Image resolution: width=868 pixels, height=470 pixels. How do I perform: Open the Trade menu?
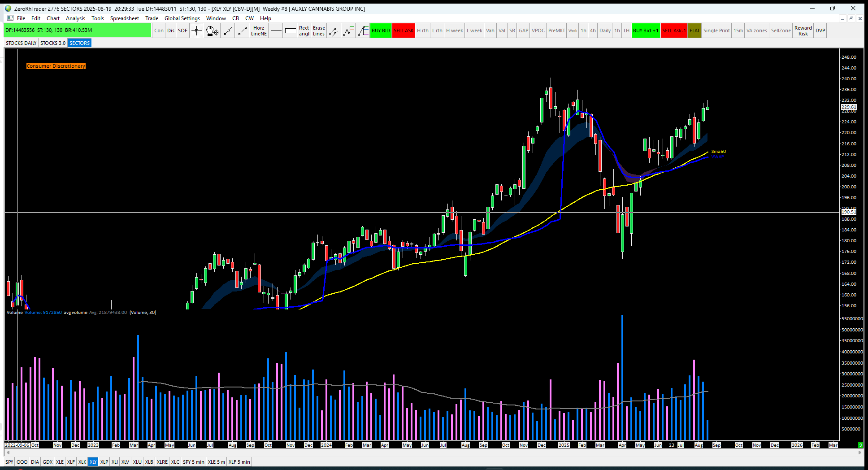tap(152, 18)
